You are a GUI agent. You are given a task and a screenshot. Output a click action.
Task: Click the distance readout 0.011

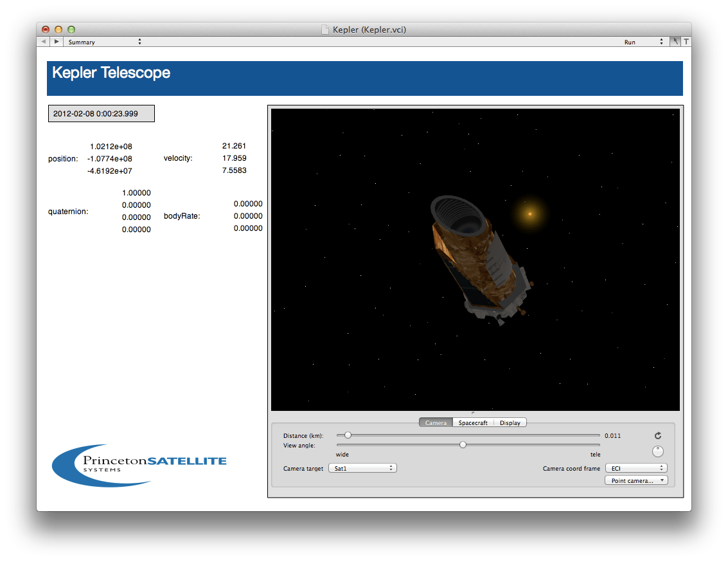612,436
